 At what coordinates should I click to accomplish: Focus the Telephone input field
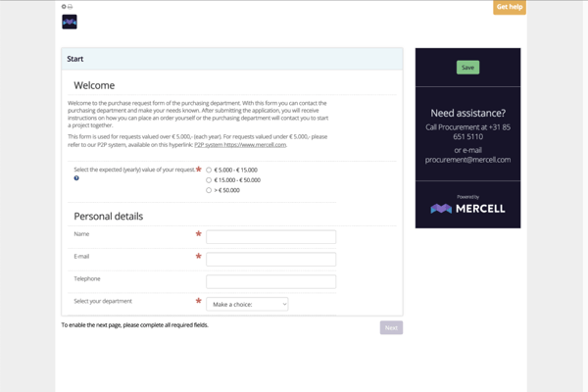(x=270, y=281)
